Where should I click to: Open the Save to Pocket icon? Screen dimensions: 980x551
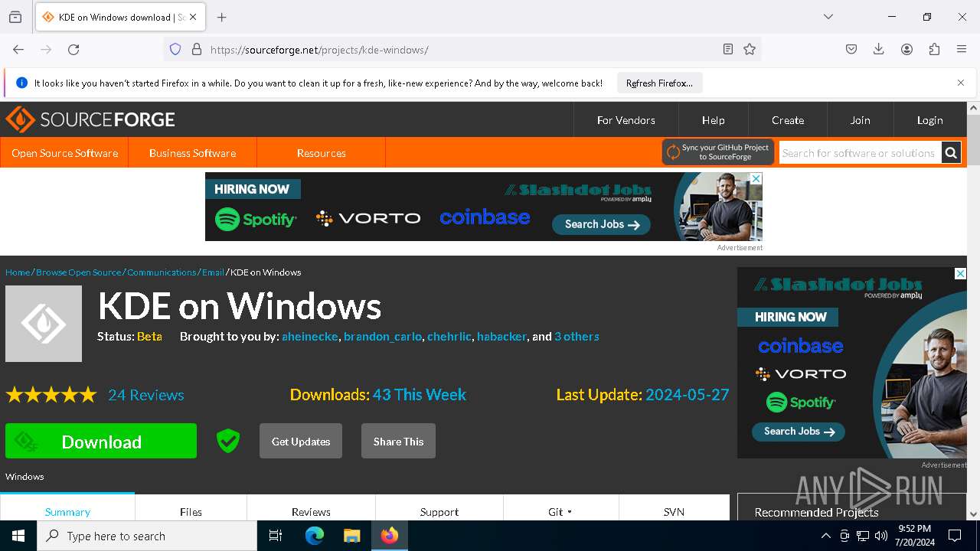851,50
